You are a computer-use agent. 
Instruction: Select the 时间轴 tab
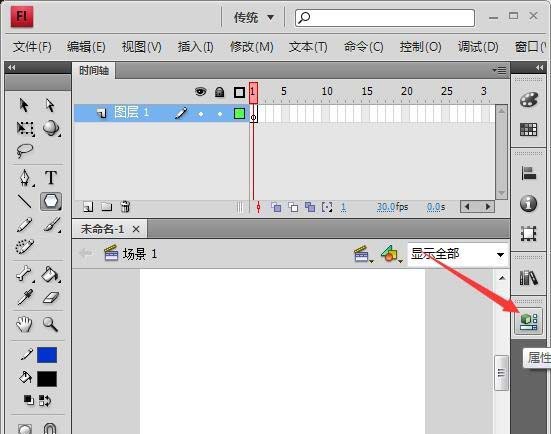(94, 71)
